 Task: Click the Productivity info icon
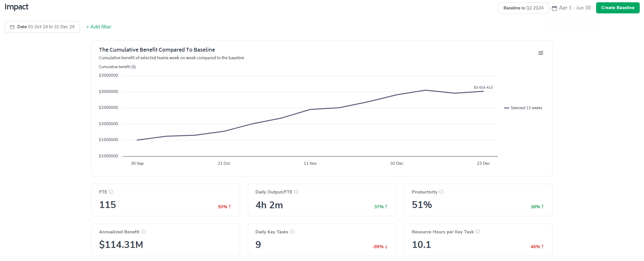(441, 192)
